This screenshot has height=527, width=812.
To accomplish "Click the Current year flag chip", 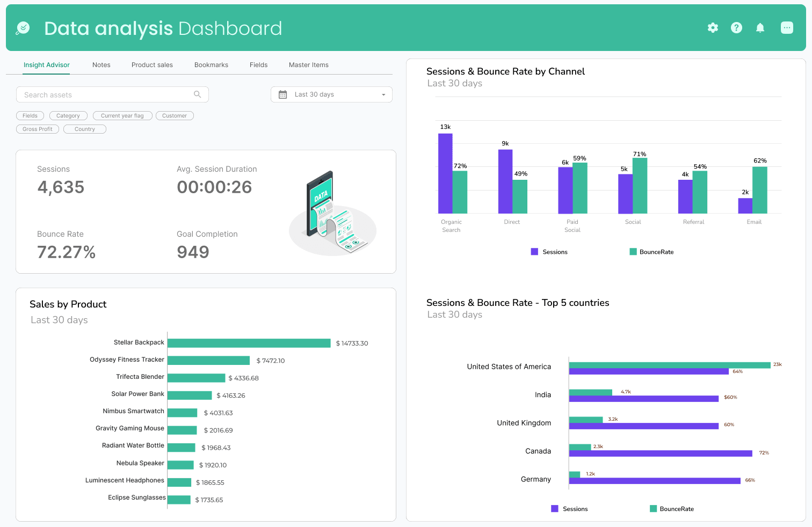I will 122,115.
